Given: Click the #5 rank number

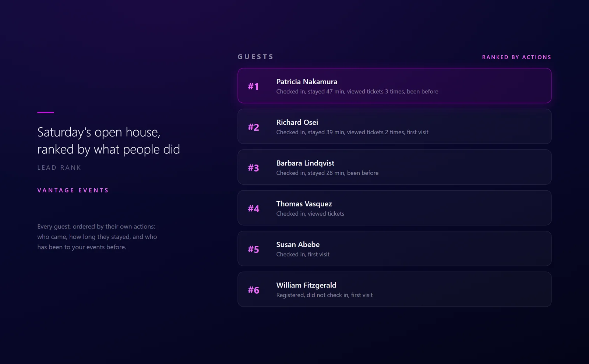Looking at the screenshot, I should point(253,250).
